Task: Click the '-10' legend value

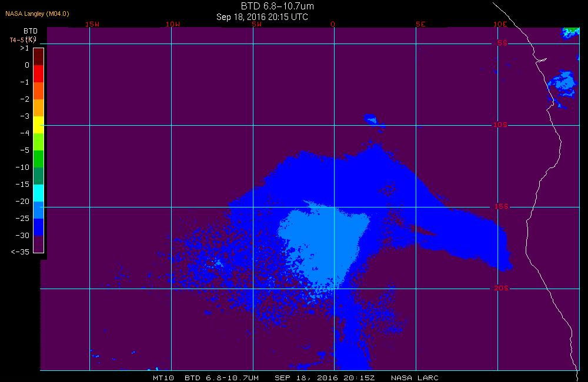Action: coord(22,167)
